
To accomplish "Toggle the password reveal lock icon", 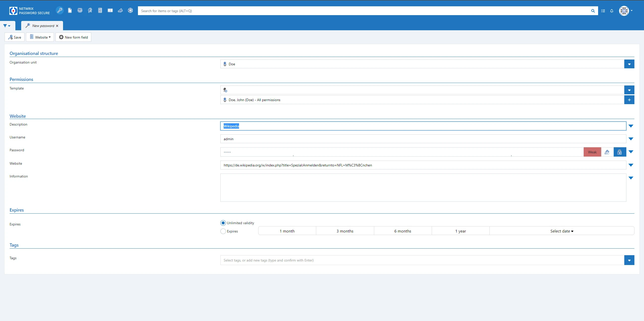I will point(620,152).
